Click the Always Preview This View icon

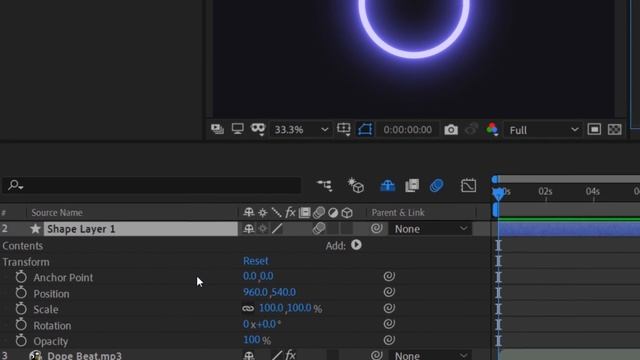tap(217, 129)
